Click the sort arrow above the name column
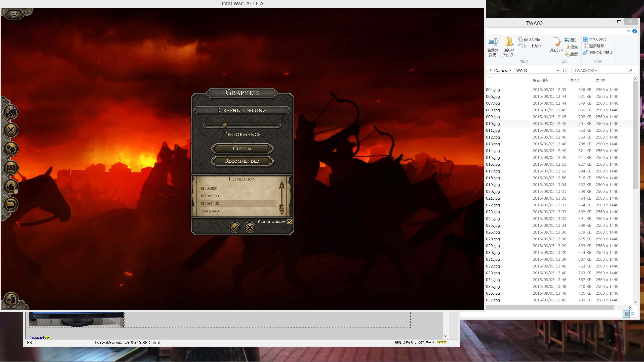The height and width of the screenshot is (362, 644). click(490, 77)
